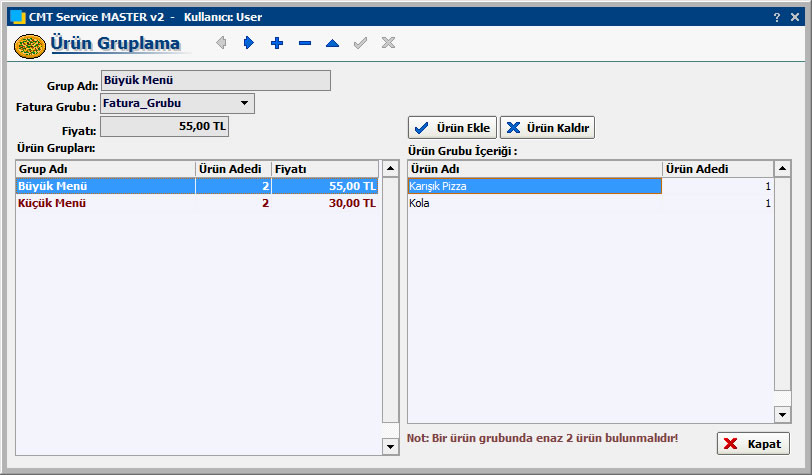
Task: Click the cancel X toolbar icon
Action: (388, 43)
